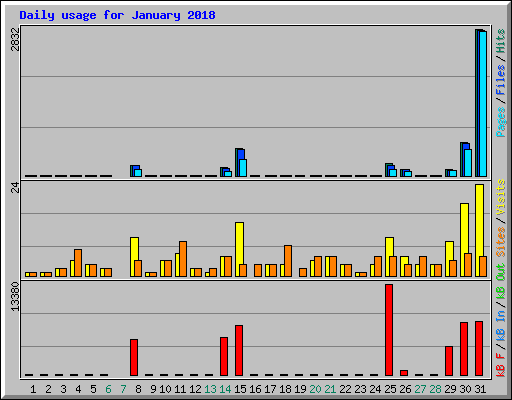Click the red kB bar for day 25
512x400 pixels.
pyautogui.click(x=389, y=330)
